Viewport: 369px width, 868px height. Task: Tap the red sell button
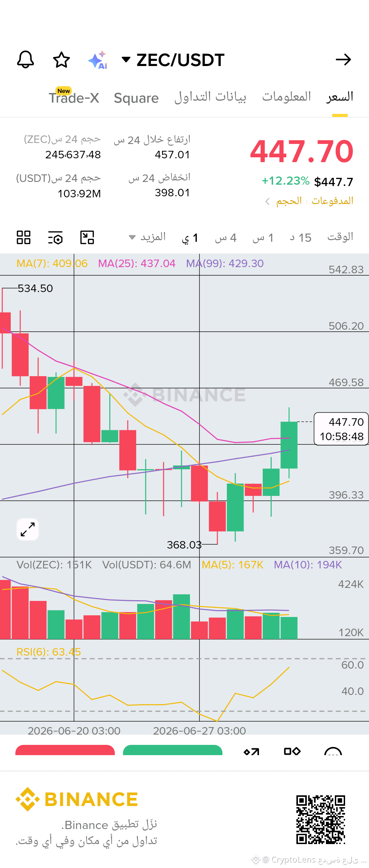tap(65, 750)
